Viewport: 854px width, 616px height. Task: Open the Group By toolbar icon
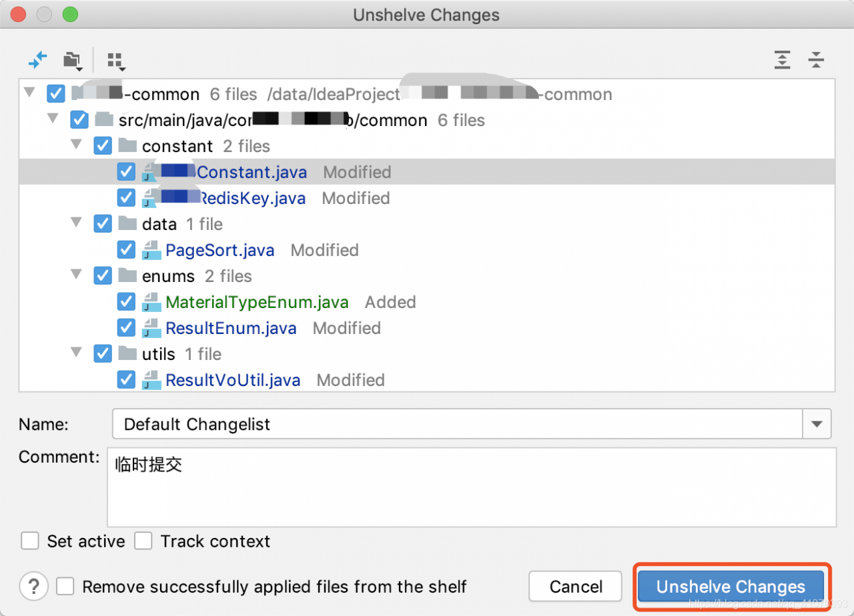116,60
